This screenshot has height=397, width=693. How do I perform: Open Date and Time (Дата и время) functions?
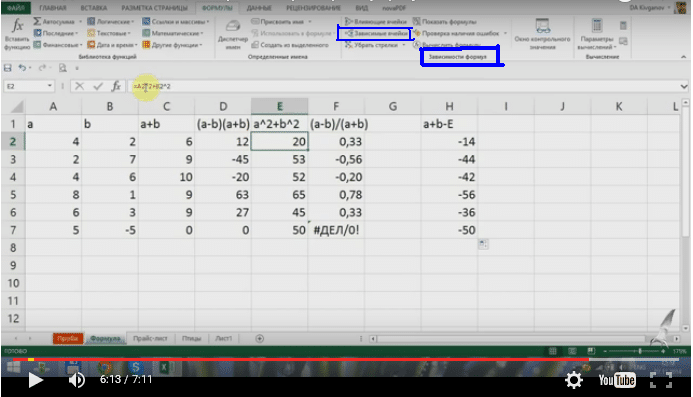112,45
